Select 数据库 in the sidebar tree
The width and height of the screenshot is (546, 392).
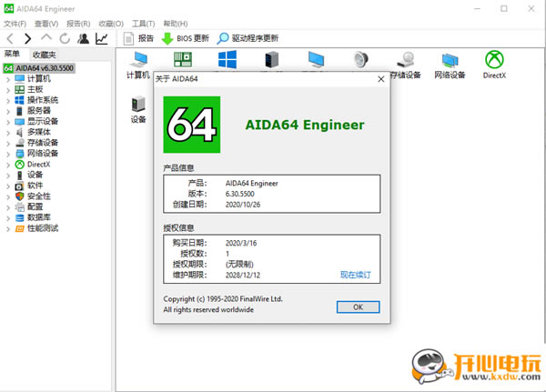pyautogui.click(x=38, y=217)
